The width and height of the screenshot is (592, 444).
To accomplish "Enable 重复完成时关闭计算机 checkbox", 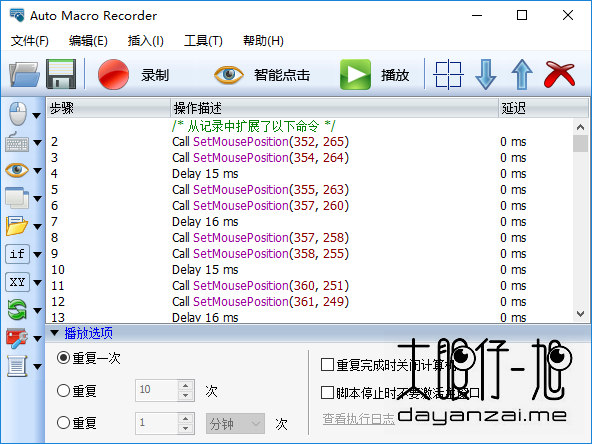I will 327,365.
